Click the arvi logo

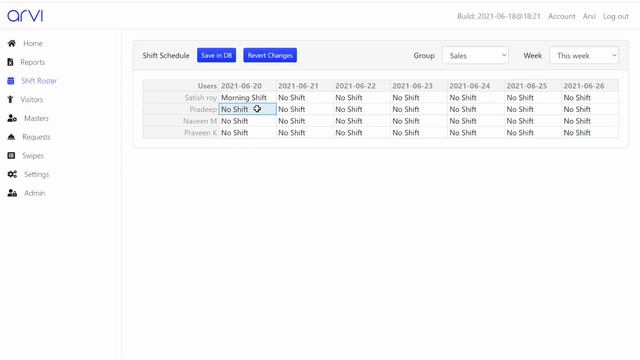tap(25, 16)
